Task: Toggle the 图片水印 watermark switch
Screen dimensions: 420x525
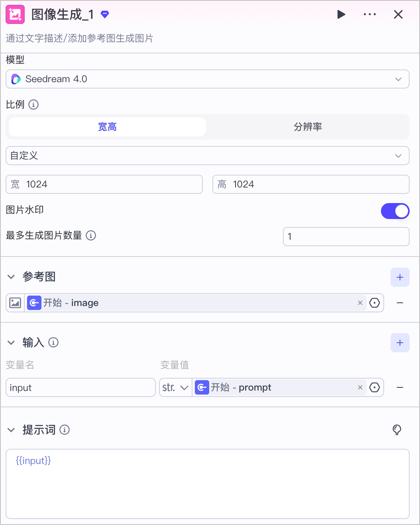Action: click(x=395, y=211)
